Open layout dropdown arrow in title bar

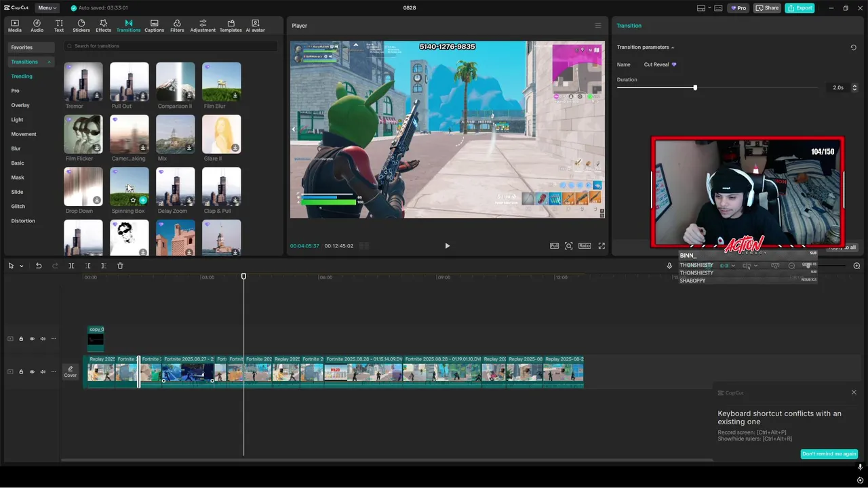pyautogui.click(x=709, y=8)
